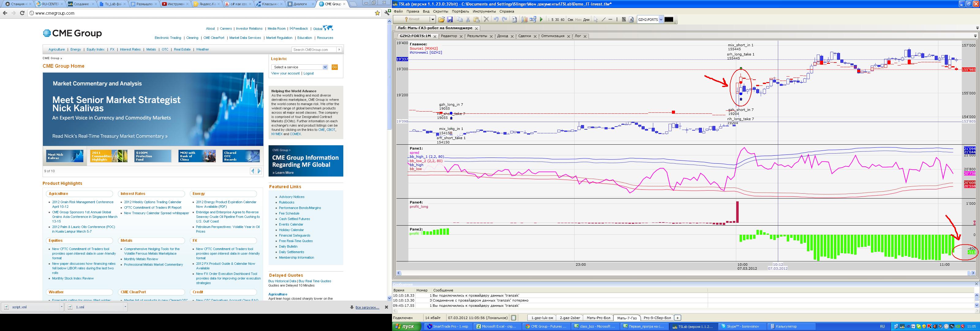Viewport: 980px width, 331px height.
Task: Click the orange Go button
Action: [x=334, y=67]
